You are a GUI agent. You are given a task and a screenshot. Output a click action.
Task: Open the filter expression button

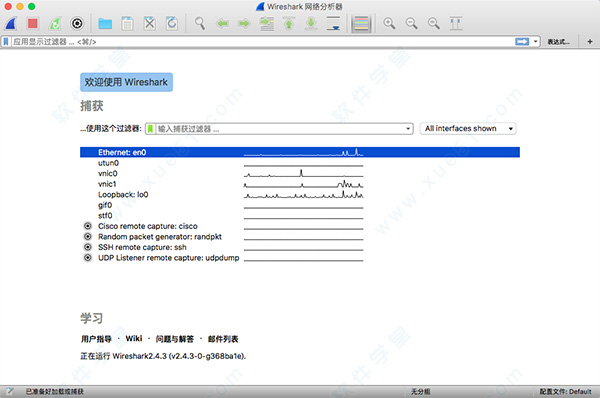pyautogui.click(x=558, y=42)
